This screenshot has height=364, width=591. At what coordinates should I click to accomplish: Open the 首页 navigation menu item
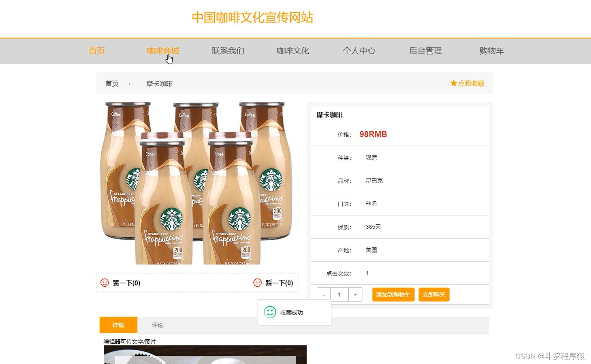[97, 51]
